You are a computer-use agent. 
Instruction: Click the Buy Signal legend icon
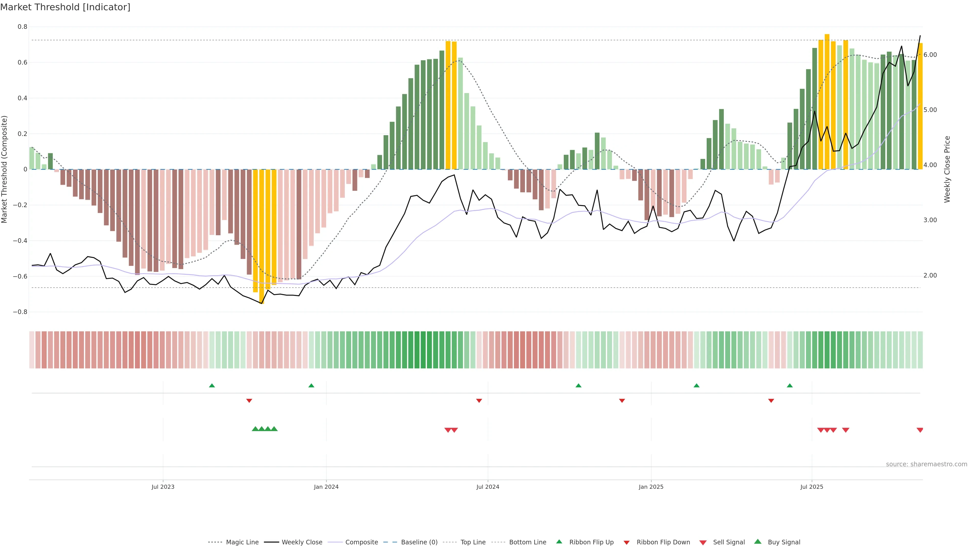pos(757,542)
